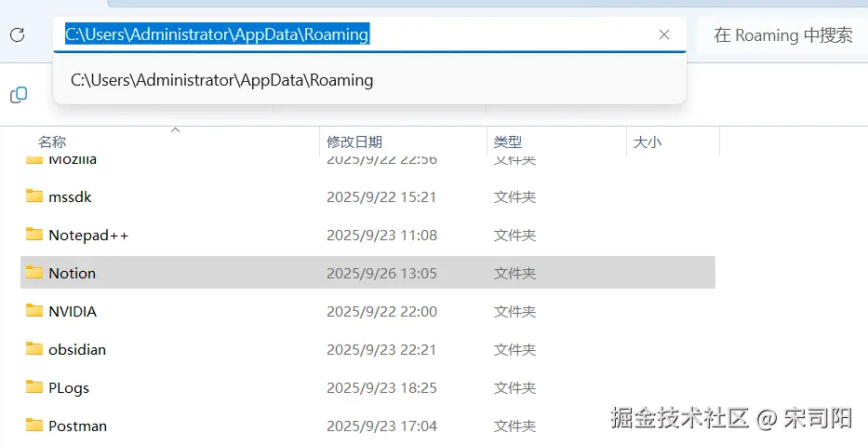868x446 pixels.
Task: Sort by the 修改日期 column header
Action: tap(354, 142)
